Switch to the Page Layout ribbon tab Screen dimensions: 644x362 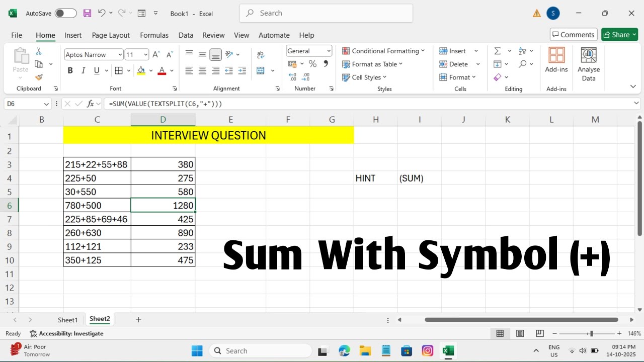(x=111, y=35)
